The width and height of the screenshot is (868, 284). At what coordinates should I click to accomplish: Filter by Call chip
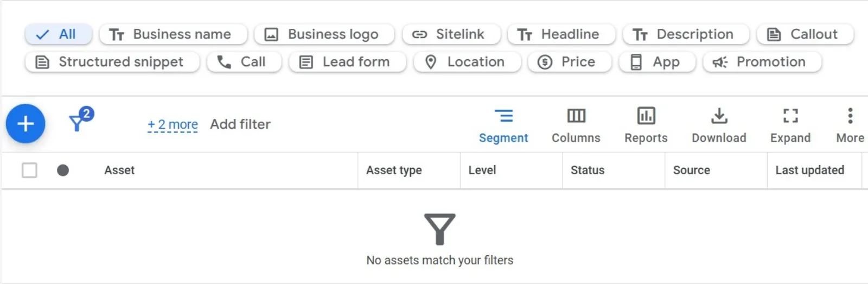(x=244, y=62)
